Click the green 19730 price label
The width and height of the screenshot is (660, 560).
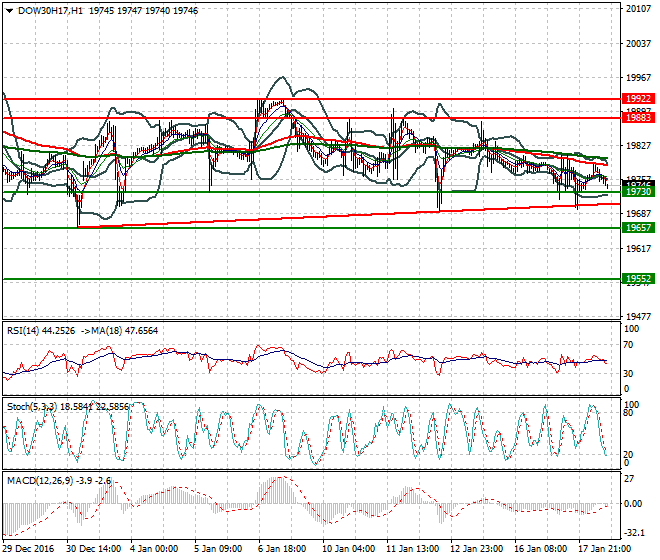638,192
